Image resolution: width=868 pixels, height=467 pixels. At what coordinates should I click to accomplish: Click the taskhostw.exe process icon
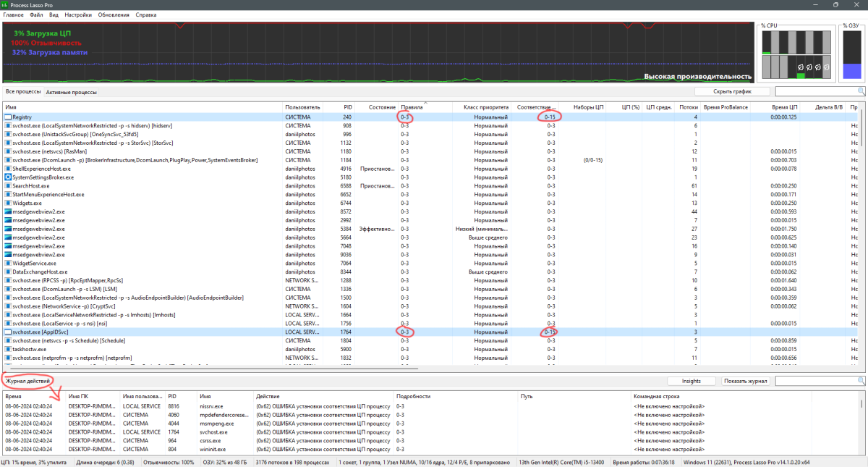8,349
